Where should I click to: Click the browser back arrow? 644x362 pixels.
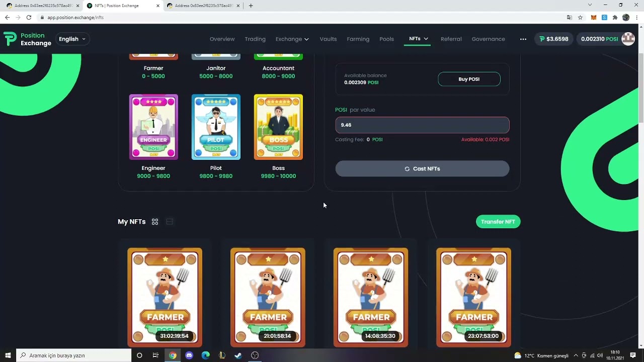coord(7,17)
